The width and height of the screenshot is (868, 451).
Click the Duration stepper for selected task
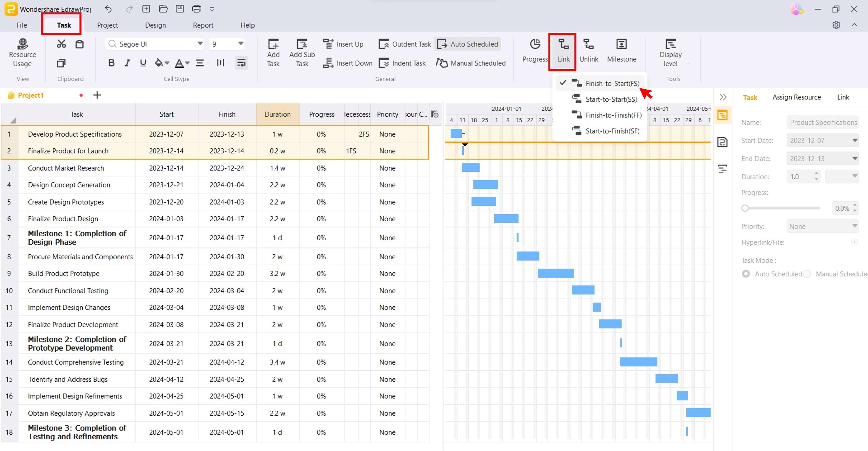point(816,176)
